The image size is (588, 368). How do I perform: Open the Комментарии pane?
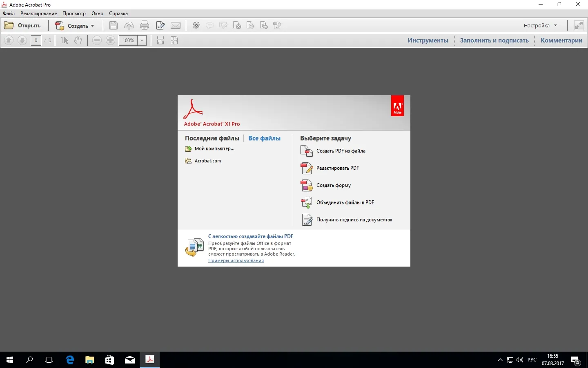tap(561, 40)
